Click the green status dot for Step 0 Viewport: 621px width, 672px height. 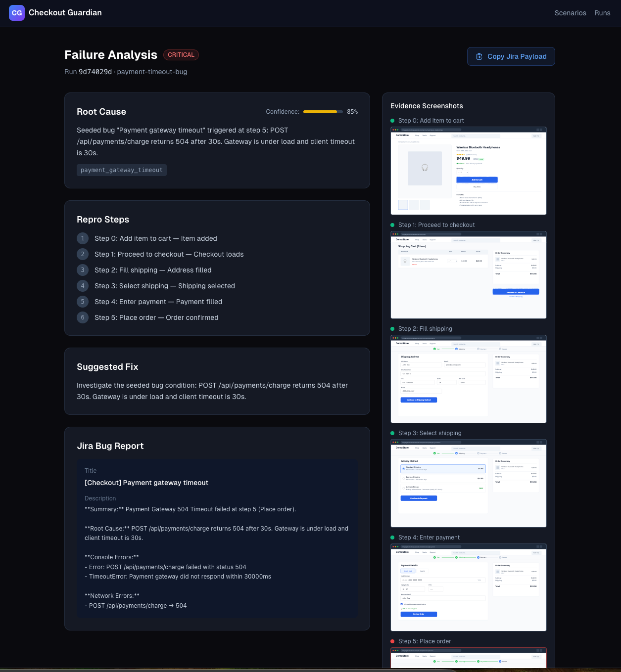pos(392,121)
